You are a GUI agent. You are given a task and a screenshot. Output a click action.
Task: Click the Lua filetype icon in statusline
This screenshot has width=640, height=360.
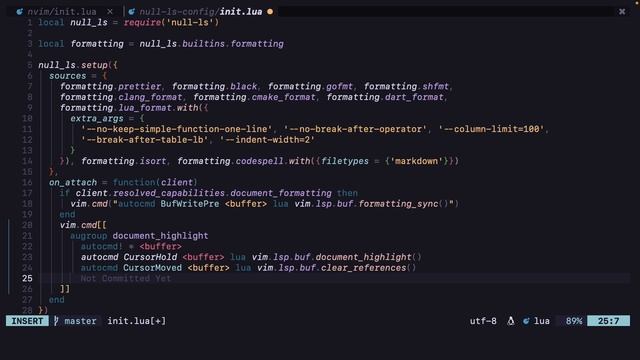[x=526, y=321]
